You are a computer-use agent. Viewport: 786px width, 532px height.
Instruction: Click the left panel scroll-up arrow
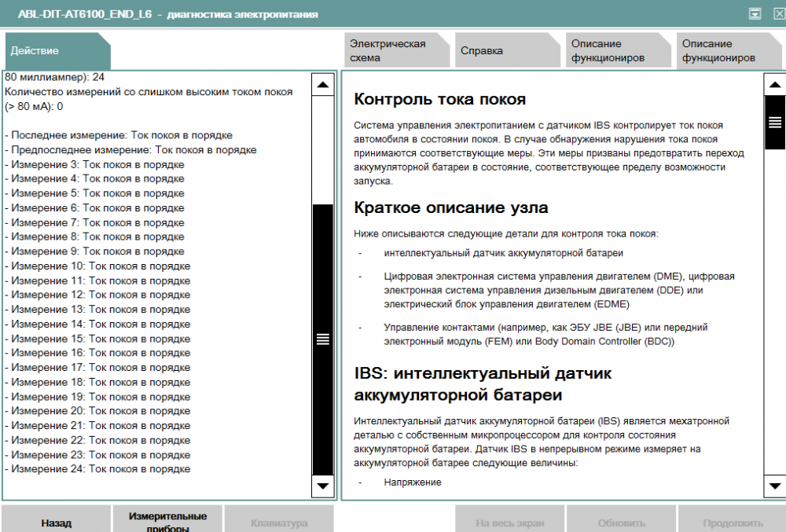point(322,85)
